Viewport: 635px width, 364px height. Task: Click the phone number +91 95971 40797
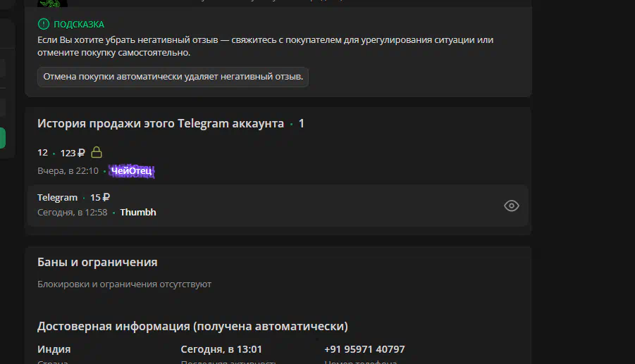(x=364, y=349)
